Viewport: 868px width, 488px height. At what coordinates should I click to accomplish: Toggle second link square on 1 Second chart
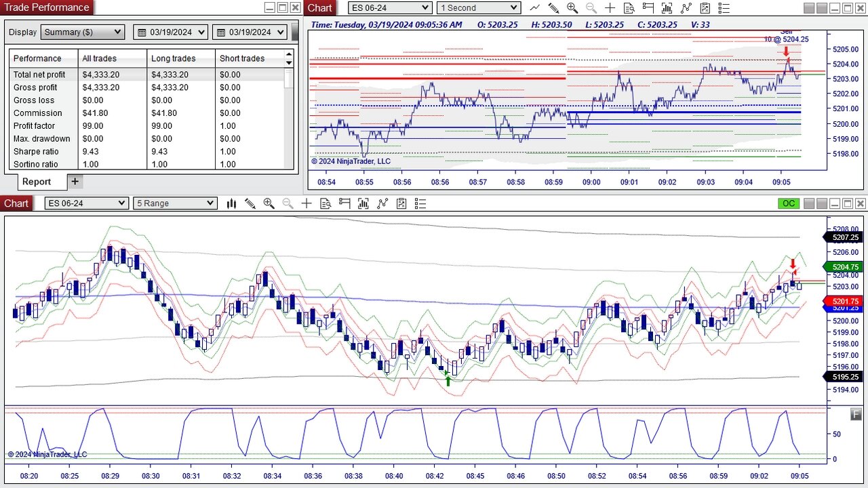click(x=821, y=8)
